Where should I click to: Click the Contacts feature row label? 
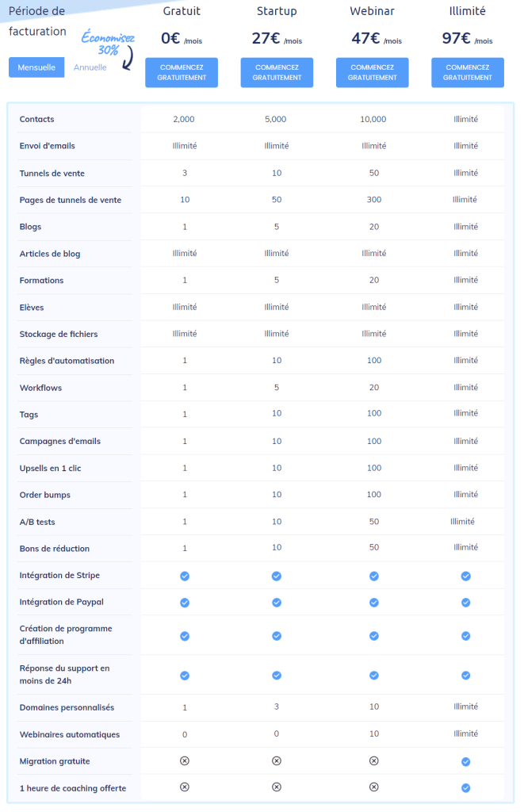click(37, 119)
